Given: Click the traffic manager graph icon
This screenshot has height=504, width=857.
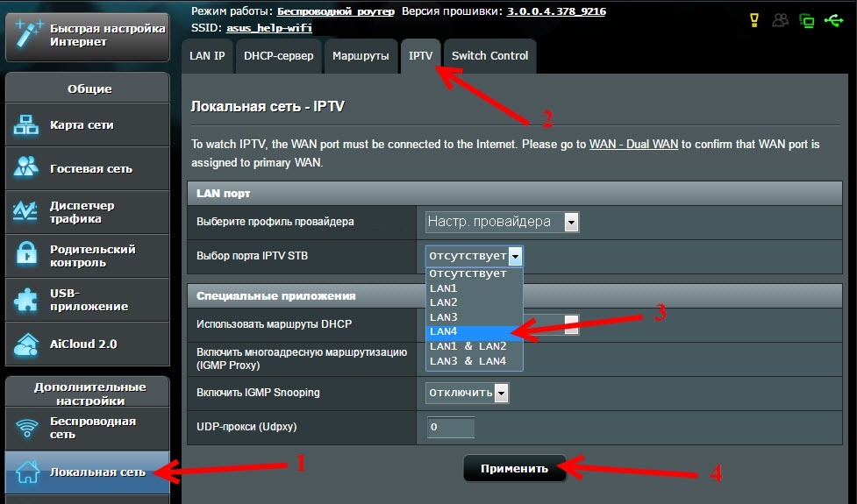Looking at the screenshot, I should click(x=25, y=211).
